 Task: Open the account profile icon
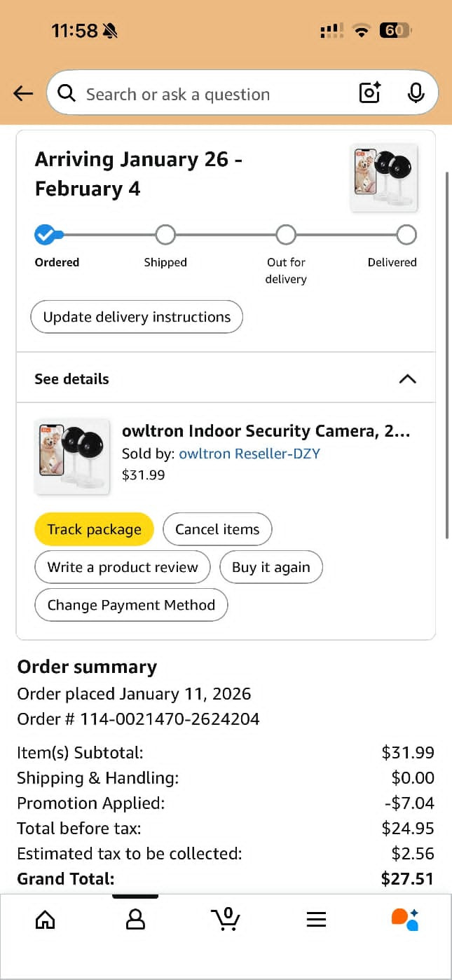click(x=135, y=919)
